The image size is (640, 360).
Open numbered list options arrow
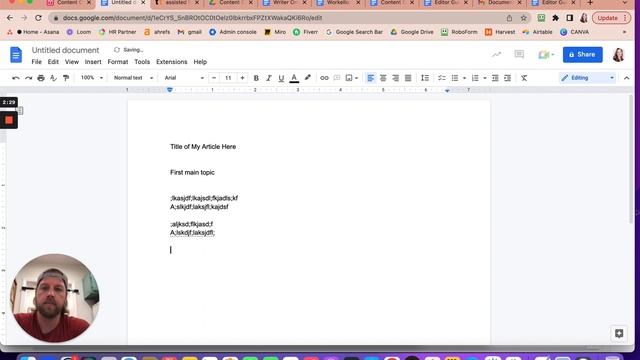pyautogui.click(x=484, y=78)
